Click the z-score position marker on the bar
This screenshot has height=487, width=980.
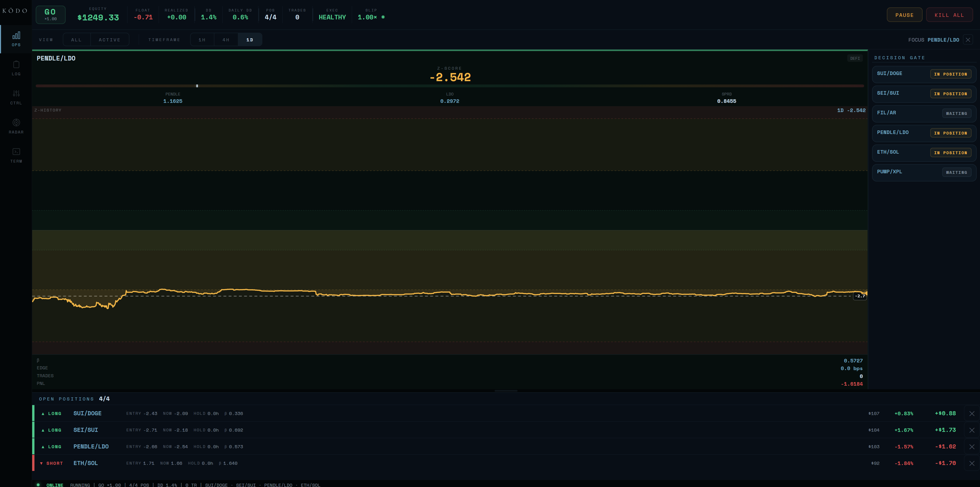coord(197,86)
